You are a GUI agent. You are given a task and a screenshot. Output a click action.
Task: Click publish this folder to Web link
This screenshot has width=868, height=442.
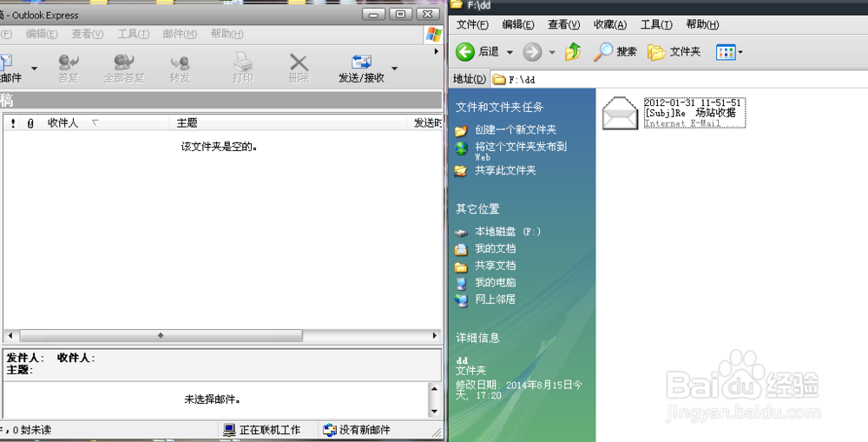click(x=521, y=150)
